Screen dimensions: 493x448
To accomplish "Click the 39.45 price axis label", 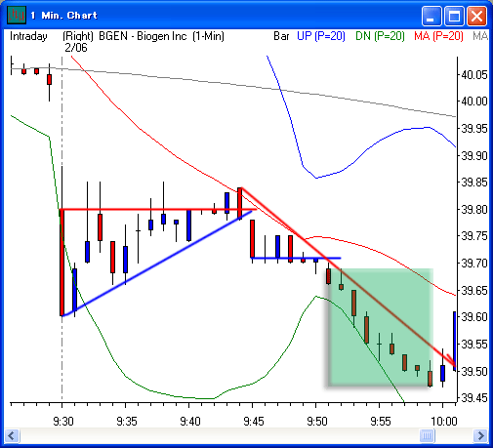I will (474, 397).
